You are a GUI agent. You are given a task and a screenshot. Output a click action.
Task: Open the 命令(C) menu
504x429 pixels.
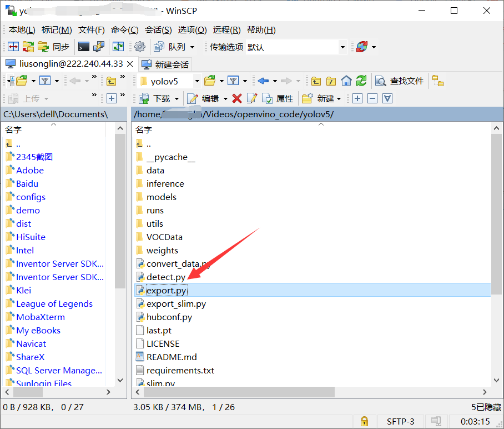point(125,30)
